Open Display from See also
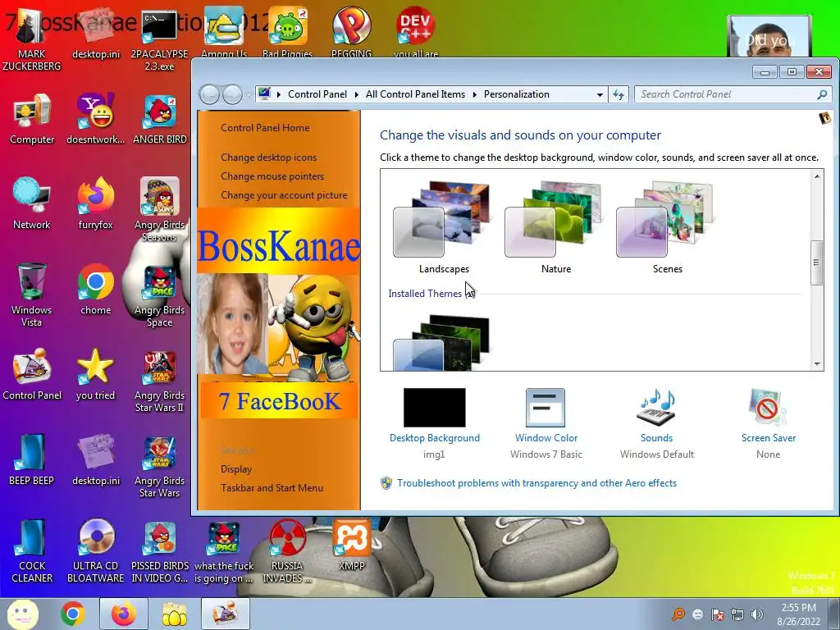This screenshot has height=630, width=840. [236, 469]
